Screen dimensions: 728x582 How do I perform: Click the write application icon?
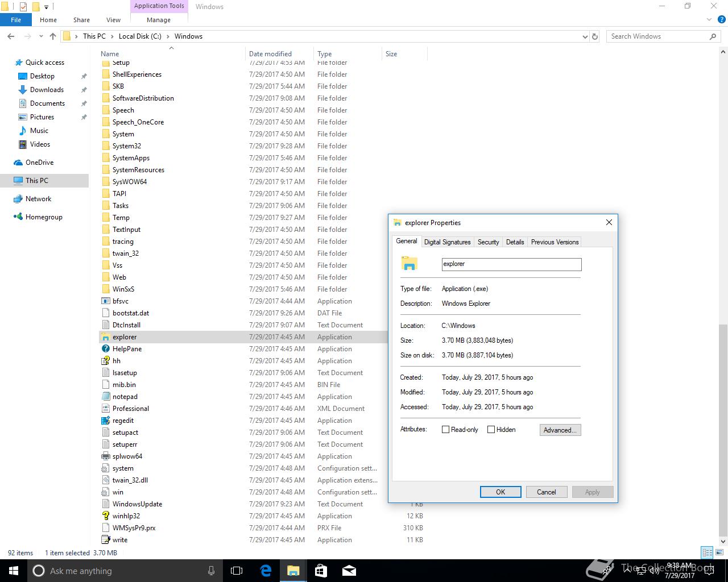pyautogui.click(x=105, y=540)
